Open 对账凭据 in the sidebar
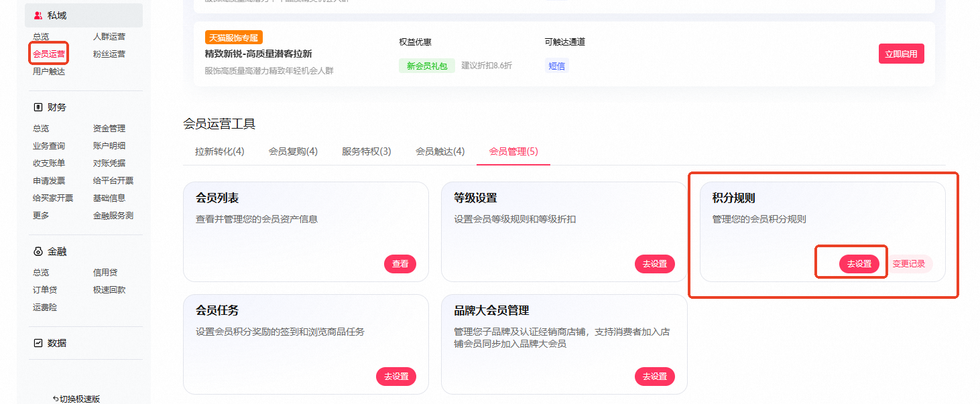 [x=109, y=163]
